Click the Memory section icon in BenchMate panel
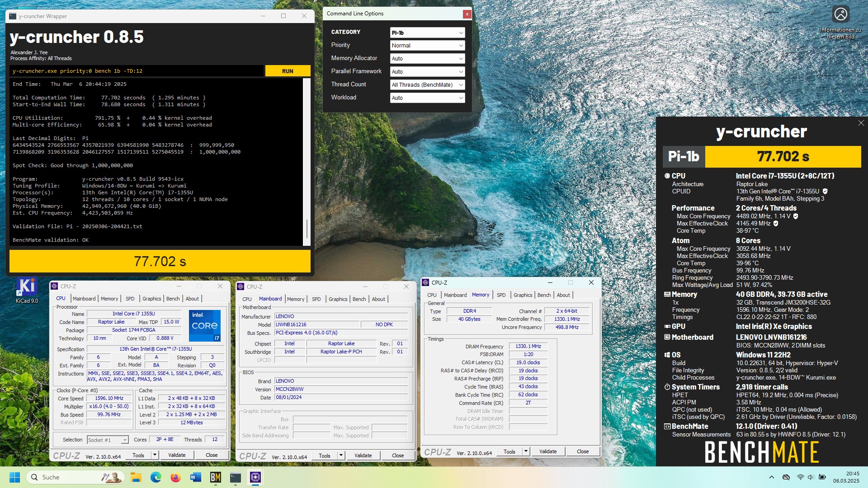Viewport: 868px width, 488px height. 667,294
